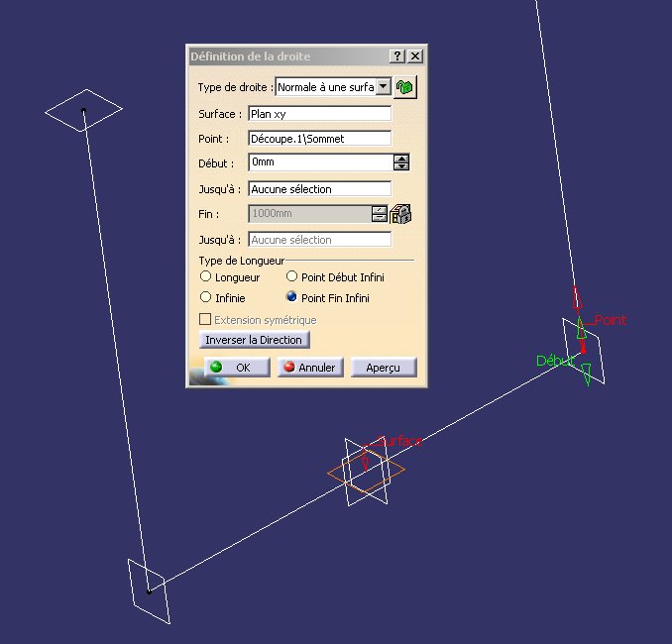Click the second Jusqu'à field under Fin

320,240
